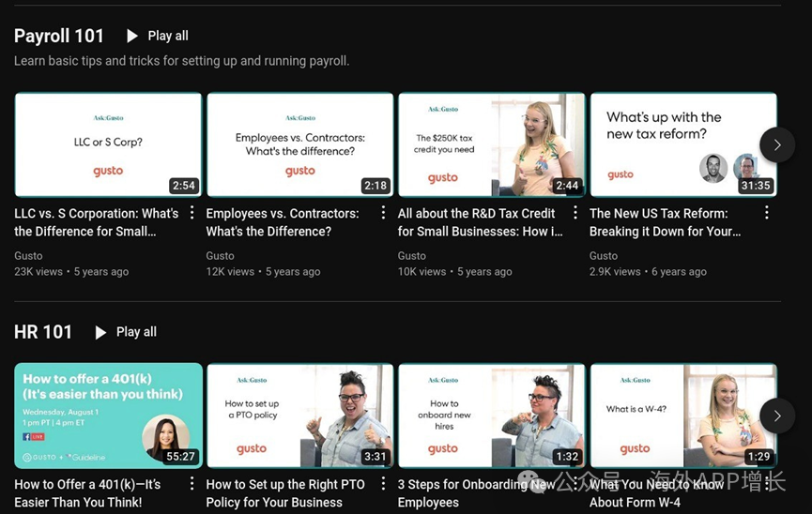The image size is (812, 514).
Task: Open What is a W-4 thumbnail
Action: click(x=683, y=416)
